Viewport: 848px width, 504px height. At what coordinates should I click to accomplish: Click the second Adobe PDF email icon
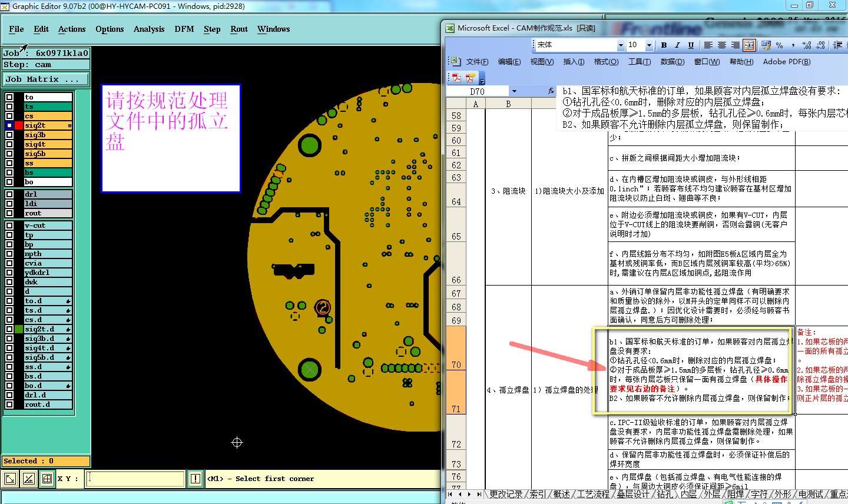tap(470, 78)
